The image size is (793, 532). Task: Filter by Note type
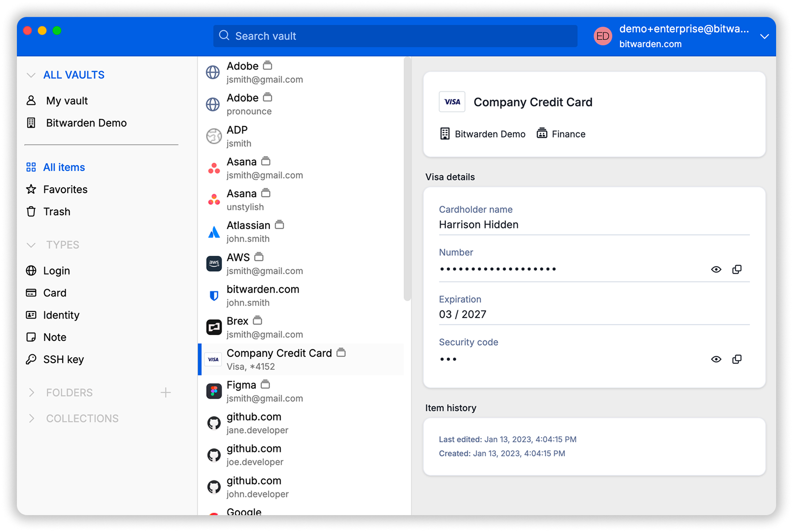55,337
